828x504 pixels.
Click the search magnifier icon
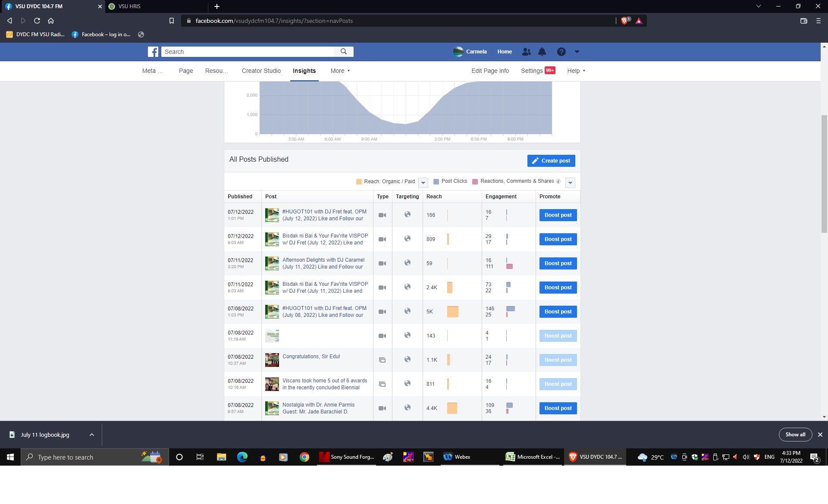click(344, 52)
